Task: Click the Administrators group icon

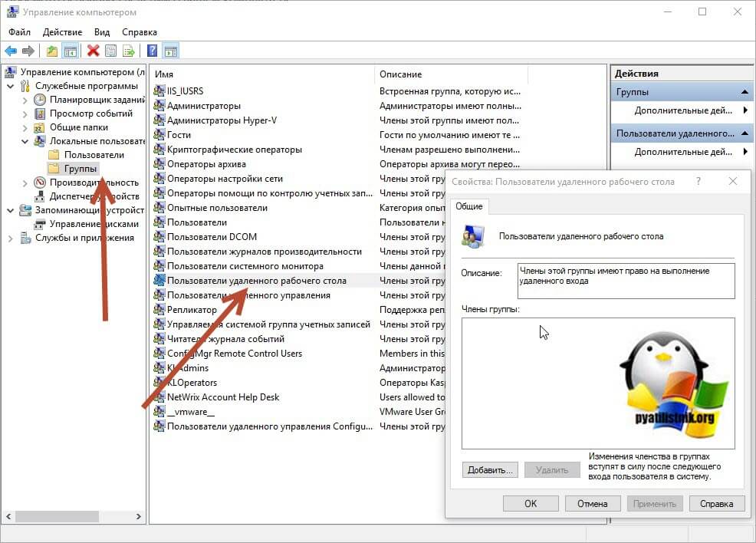Action: (159, 106)
